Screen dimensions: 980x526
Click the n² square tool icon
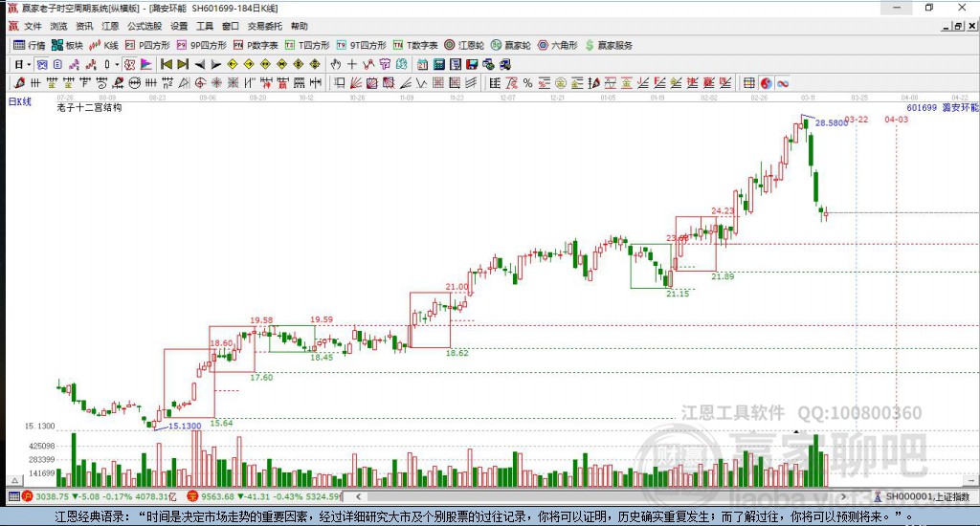(x=167, y=83)
